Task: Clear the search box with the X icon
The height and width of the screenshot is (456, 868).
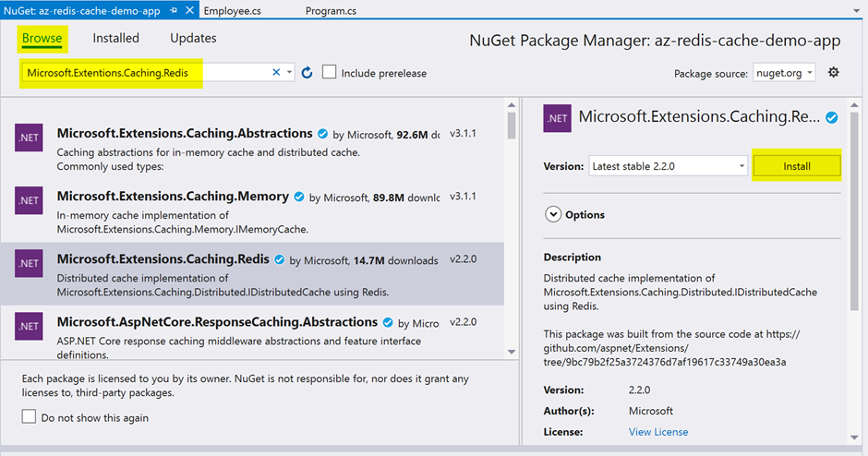Action: (276, 73)
